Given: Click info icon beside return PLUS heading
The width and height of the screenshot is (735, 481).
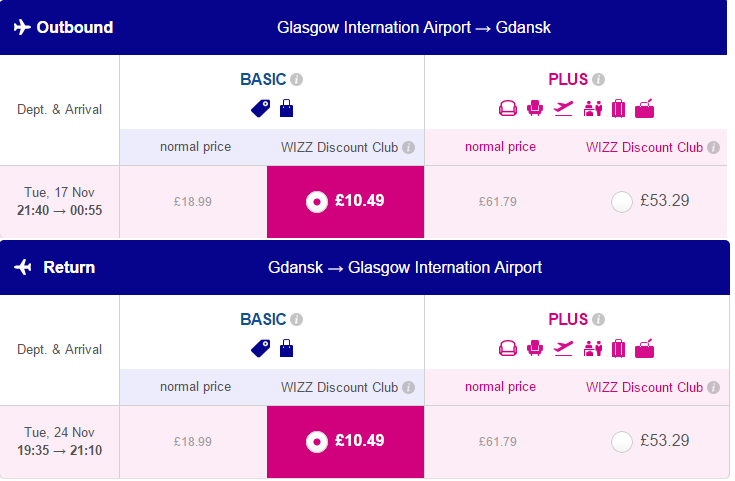Looking at the screenshot, I should tap(598, 320).
